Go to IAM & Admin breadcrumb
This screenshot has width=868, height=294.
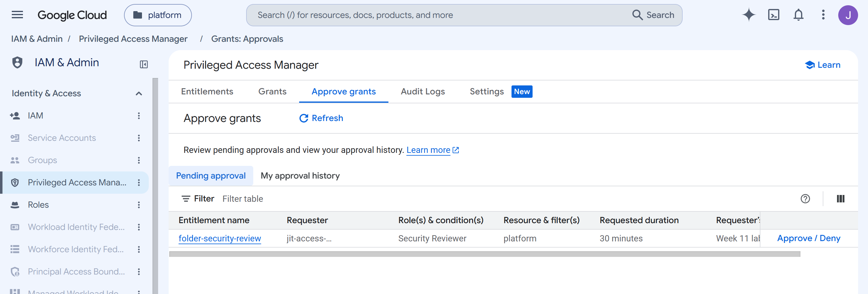pos(37,39)
